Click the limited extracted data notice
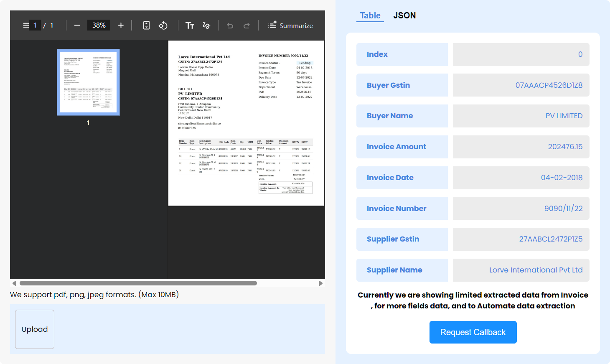This screenshot has height=364, width=610. coord(473,300)
